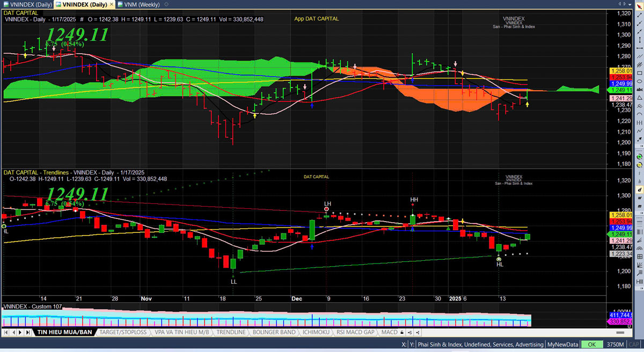Jump to first sheet tab with navigation arrow
Viewport: 644px width, 352px height.
pyautogui.click(x=6, y=333)
